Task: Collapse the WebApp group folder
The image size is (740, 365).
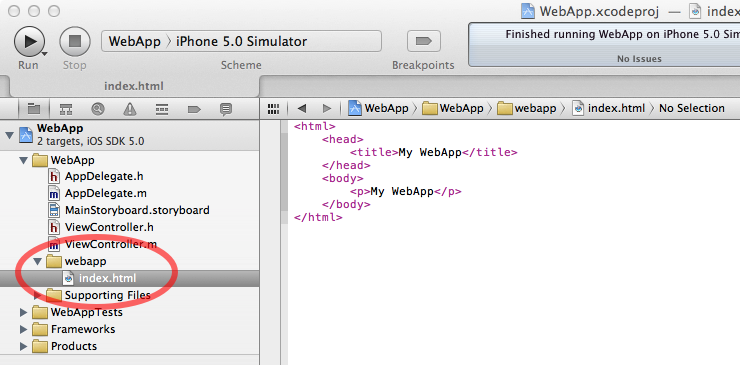Action: (23, 161)
